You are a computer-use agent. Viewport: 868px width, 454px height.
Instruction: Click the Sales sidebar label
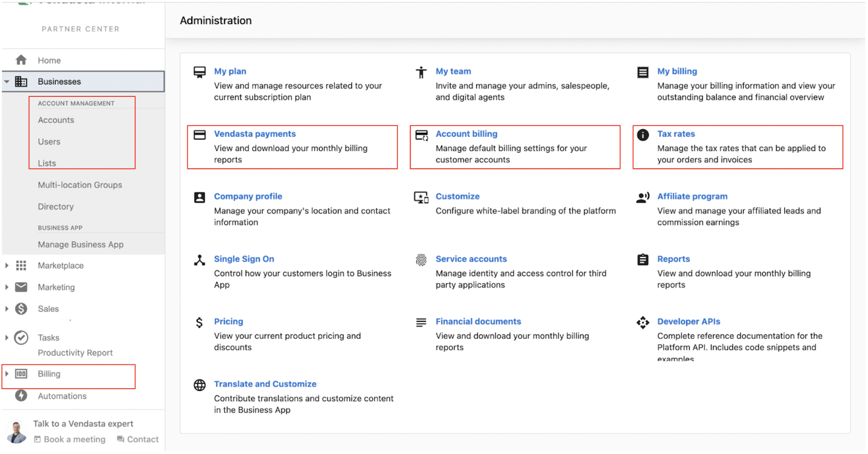pos(48,309)
